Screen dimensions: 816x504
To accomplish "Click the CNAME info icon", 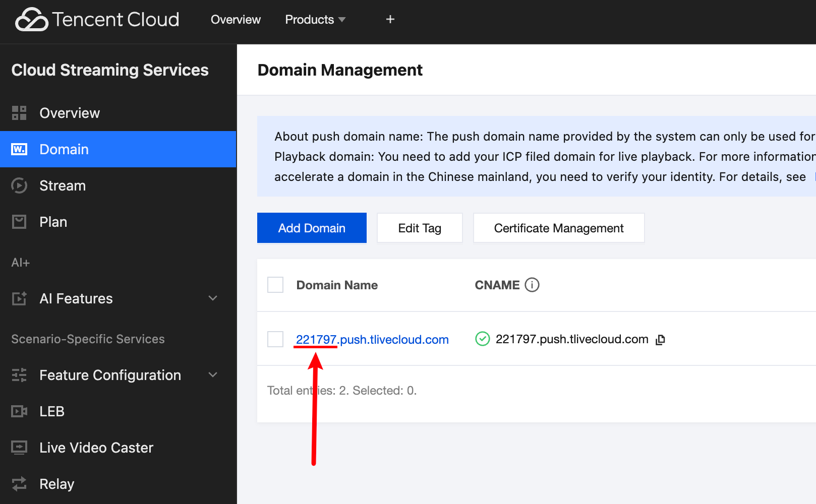I will coord(532,285).
